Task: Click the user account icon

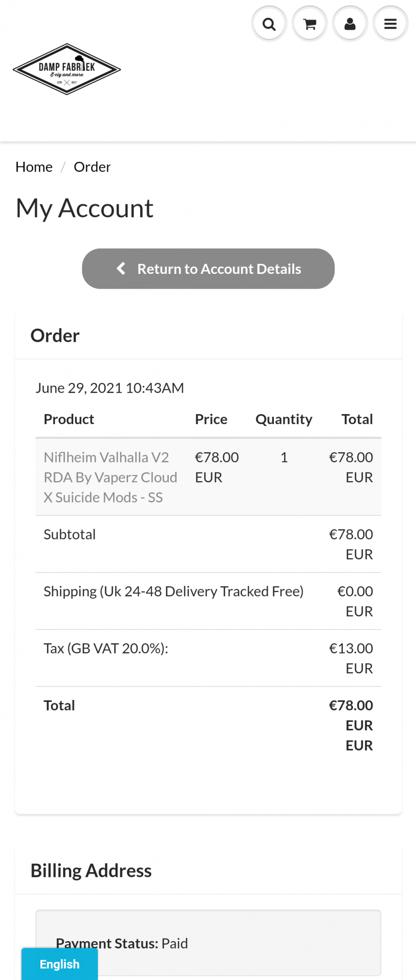Action: click(x=350, y=24)
